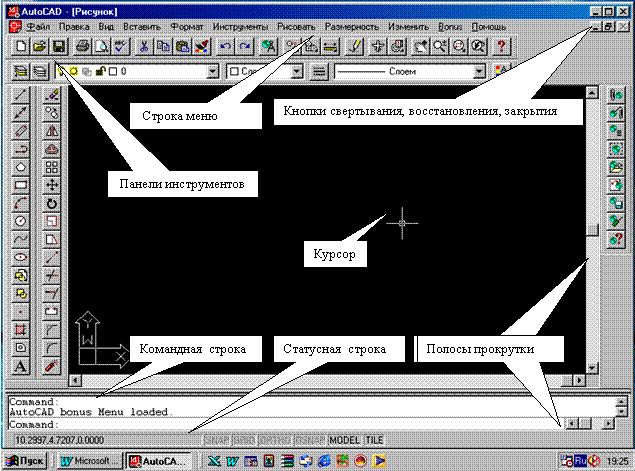Activate Zoom Realtime magnifier icon
This screenshot has width=635, height=471.
(x=439, y=47)
